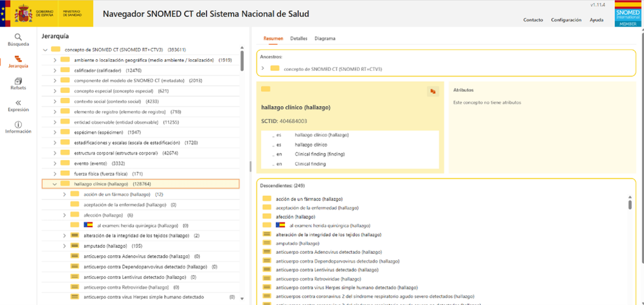644x305 pixels.
Task: Switch to the Diagrama tab
Action: 325,39
